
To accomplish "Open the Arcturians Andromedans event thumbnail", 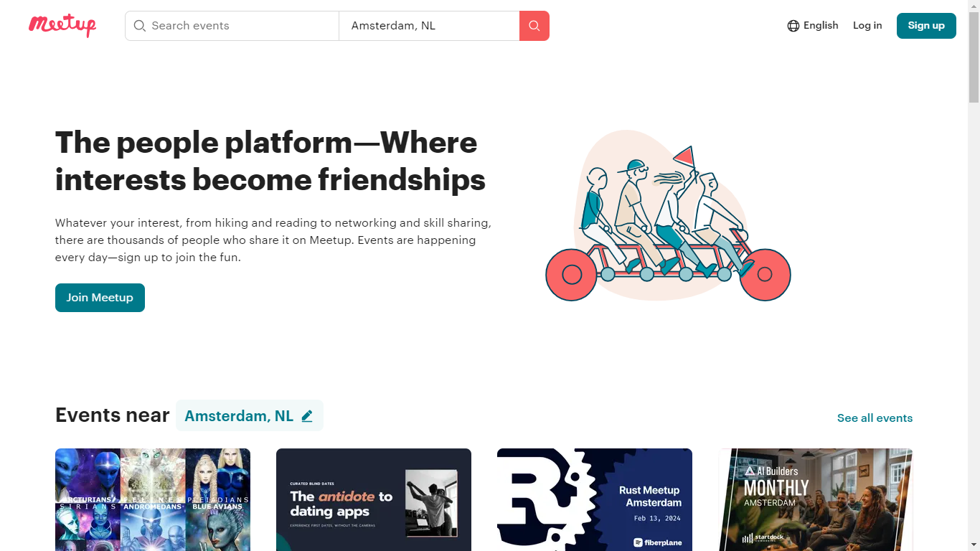I will (x=153, y=500).
